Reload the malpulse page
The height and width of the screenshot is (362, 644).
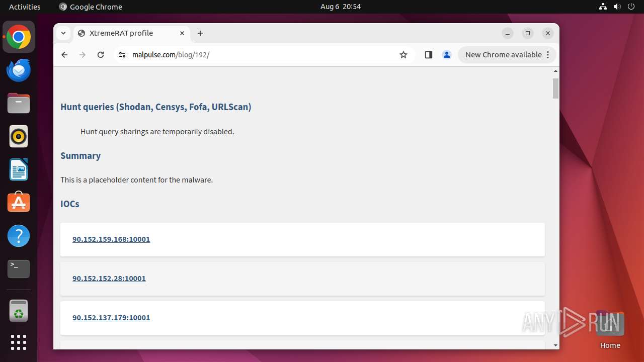tap(101, 55)
